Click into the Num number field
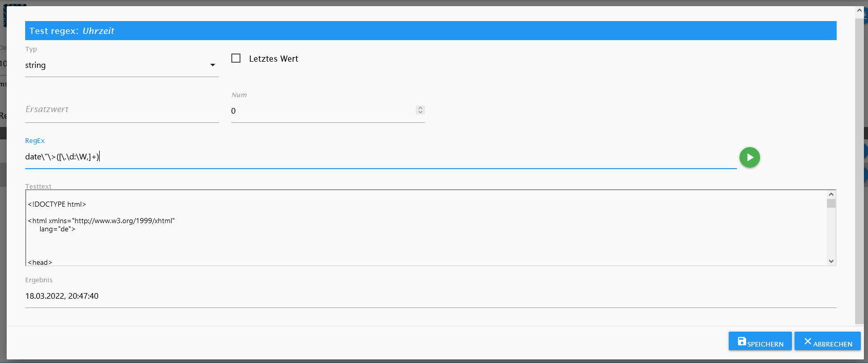 [322, 111]
